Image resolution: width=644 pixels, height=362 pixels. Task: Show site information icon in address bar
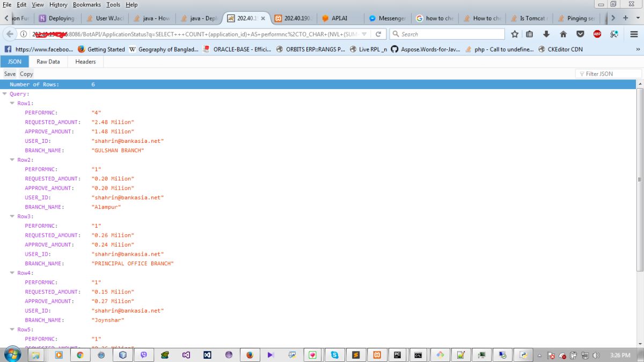tap(24, 34)
